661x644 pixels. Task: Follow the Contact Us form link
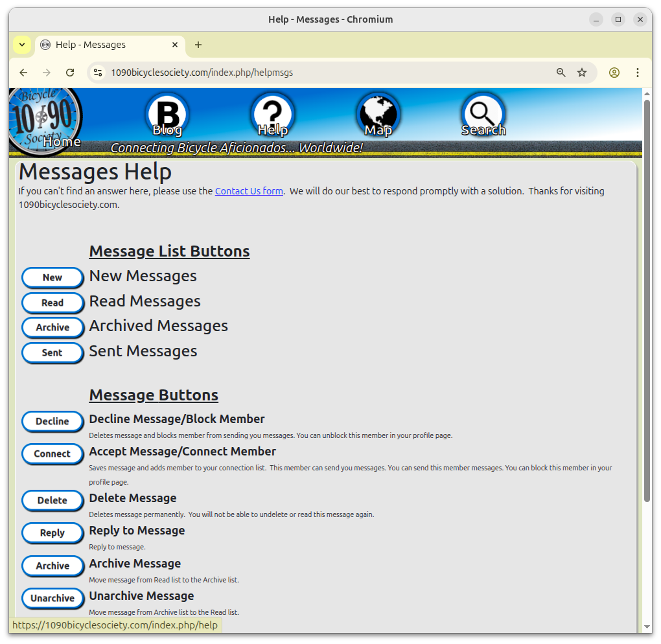coord(249,191)
